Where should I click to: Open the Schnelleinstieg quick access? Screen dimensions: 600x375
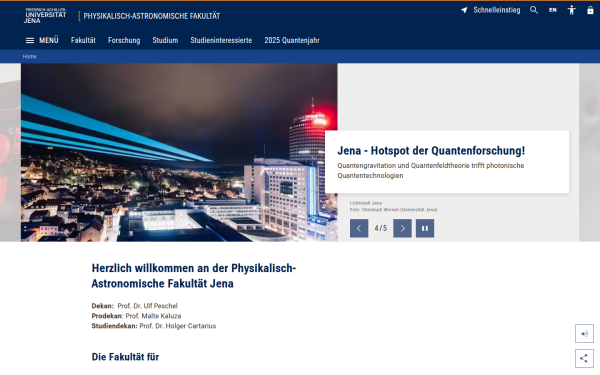pos(491,10)
